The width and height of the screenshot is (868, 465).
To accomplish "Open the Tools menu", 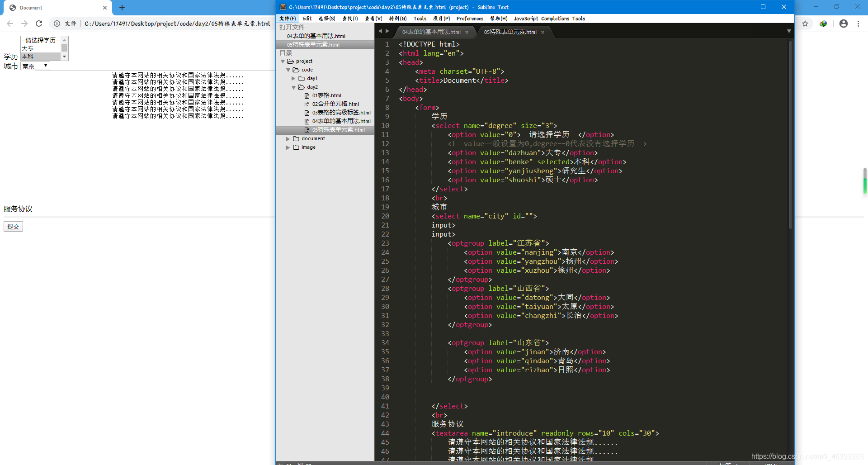I will pos(420,19).
